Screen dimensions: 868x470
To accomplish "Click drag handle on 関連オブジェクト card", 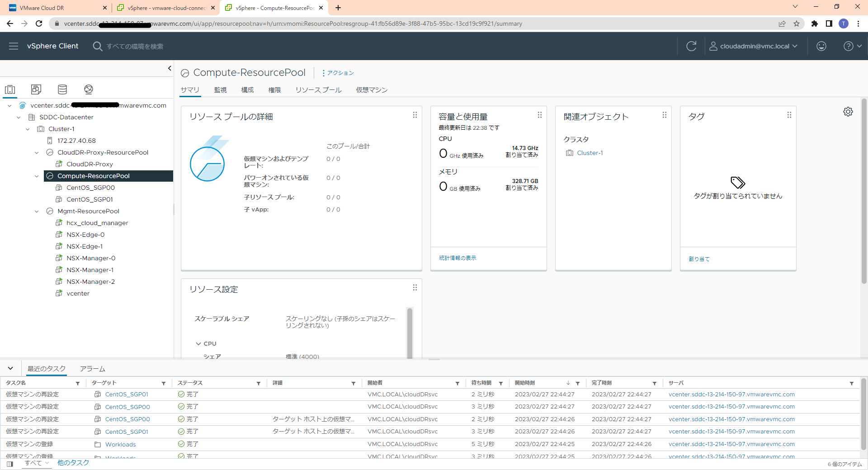I will click(665, 115).
